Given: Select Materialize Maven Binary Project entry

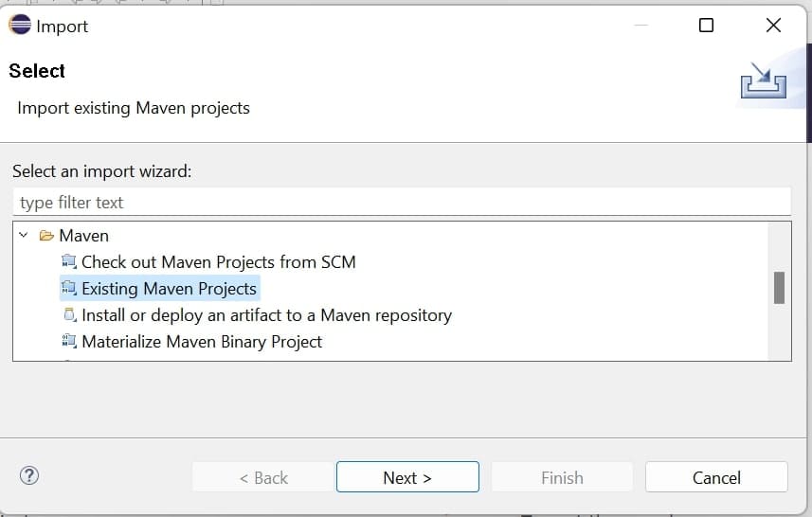Looking at the screenshot, I should pyautogui.click(x=202, y=342).
